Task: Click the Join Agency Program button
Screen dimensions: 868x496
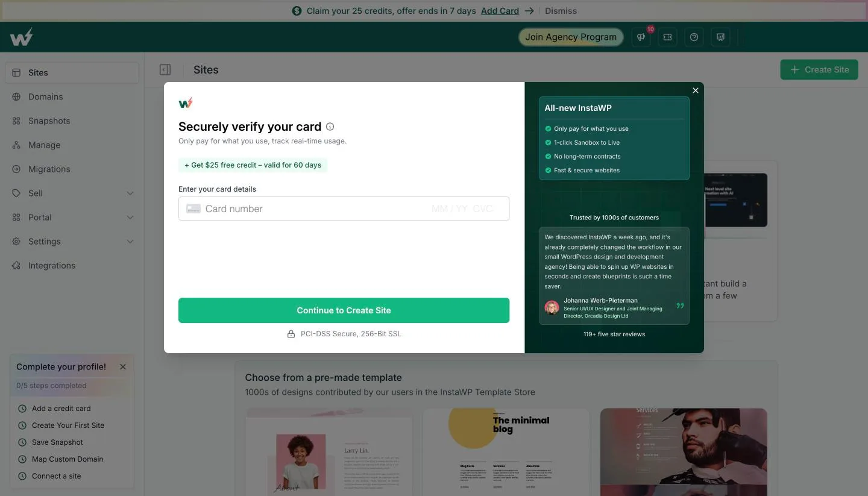Action: point(571,37)
